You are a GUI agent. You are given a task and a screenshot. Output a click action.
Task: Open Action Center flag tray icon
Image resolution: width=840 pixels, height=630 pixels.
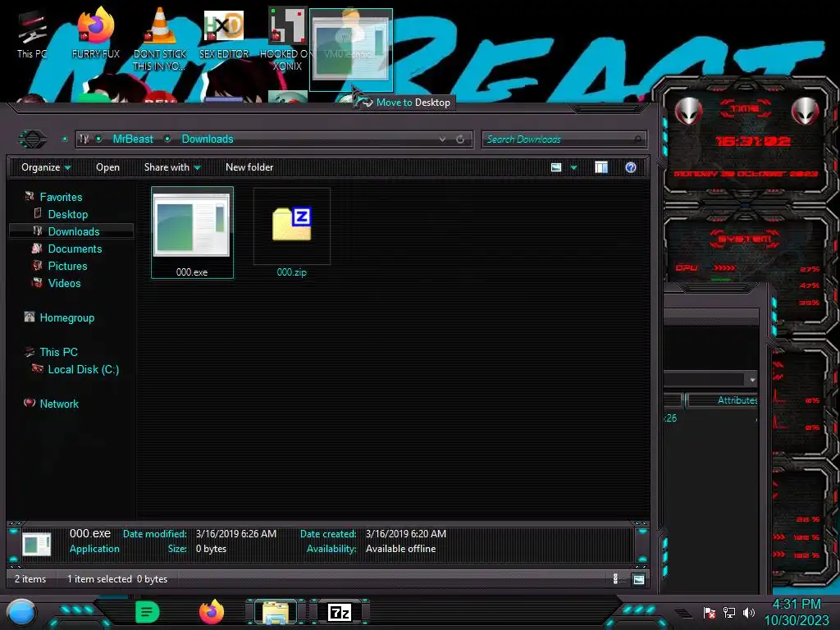point(710,613)
